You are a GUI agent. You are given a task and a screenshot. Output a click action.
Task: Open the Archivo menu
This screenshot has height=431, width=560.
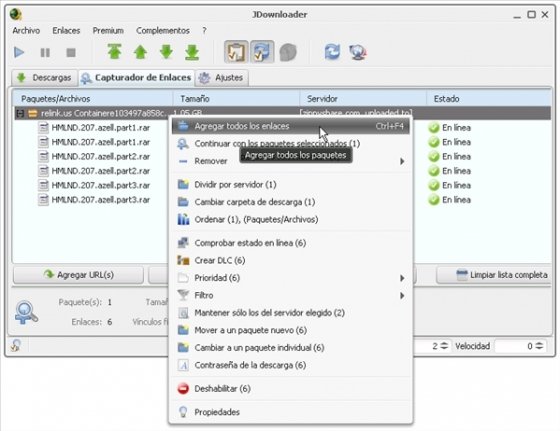[x=26, y=31]
